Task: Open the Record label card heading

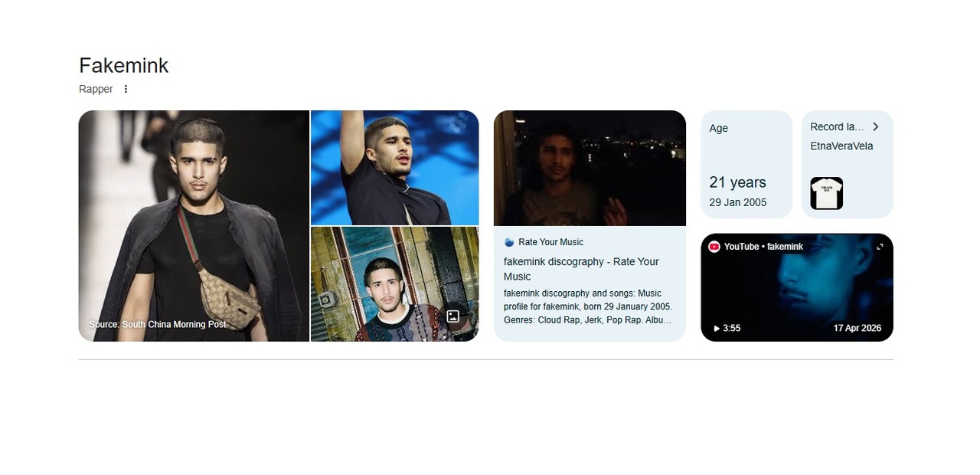Action: point(837,127)
